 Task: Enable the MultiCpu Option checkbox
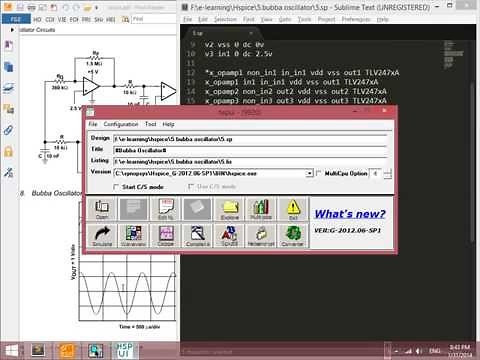pos(319,173)
